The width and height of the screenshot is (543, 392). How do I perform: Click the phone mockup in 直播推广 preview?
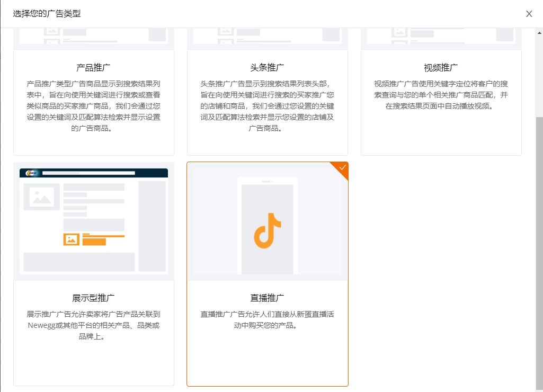[268, 226]
